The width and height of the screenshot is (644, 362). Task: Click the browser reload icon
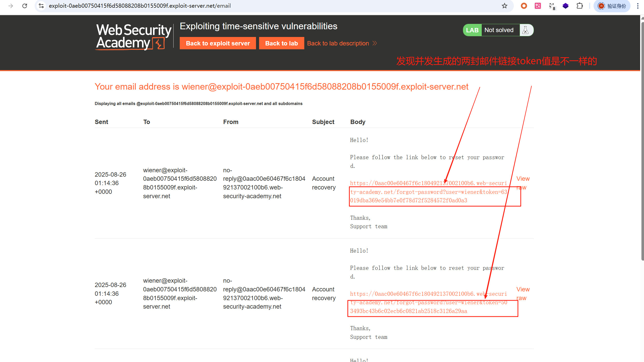point(25,6)
